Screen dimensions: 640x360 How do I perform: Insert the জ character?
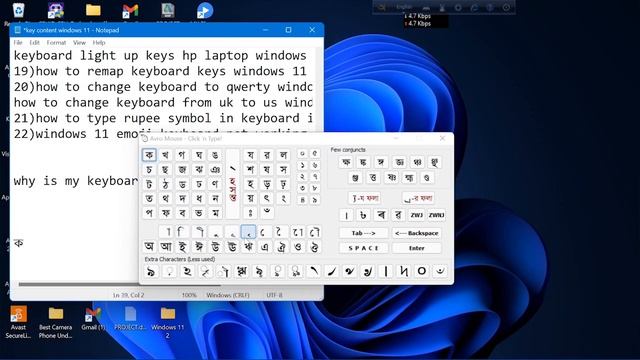click(182, 169)
